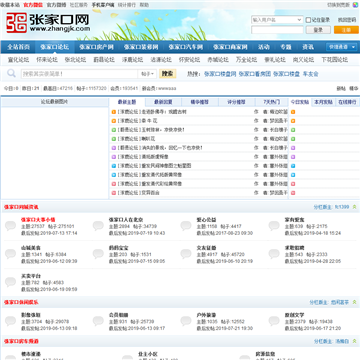
Task: Click the forum icon beside 爱心公益
Action: click(x=186, y=226)
